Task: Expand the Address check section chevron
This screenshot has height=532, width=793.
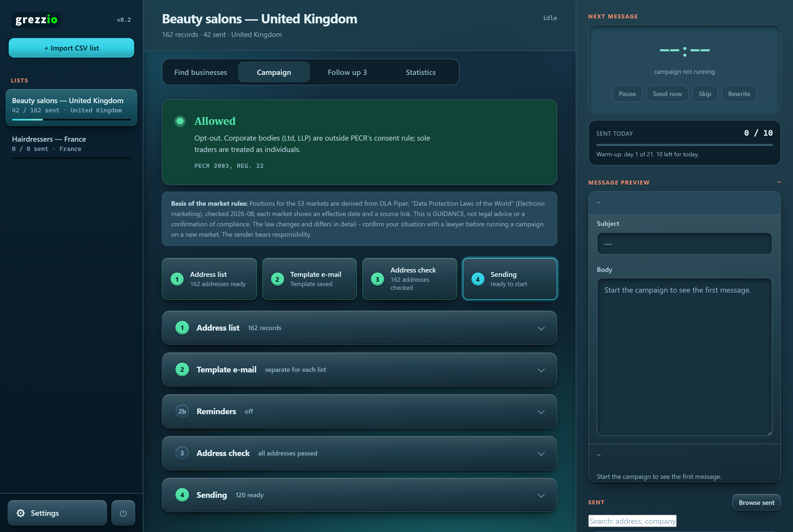Action: pos(541,454)
